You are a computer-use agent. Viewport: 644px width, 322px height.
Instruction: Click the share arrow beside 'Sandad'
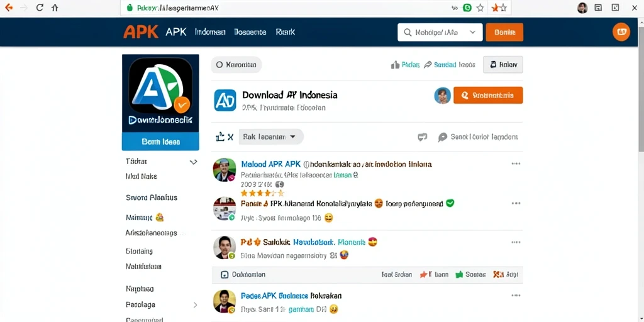coord(428,65)
